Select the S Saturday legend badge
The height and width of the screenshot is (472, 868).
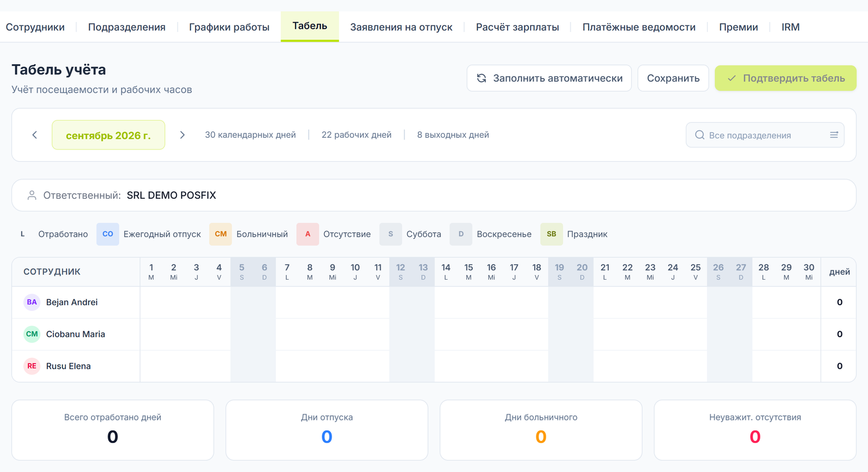[x=391, y=234]
